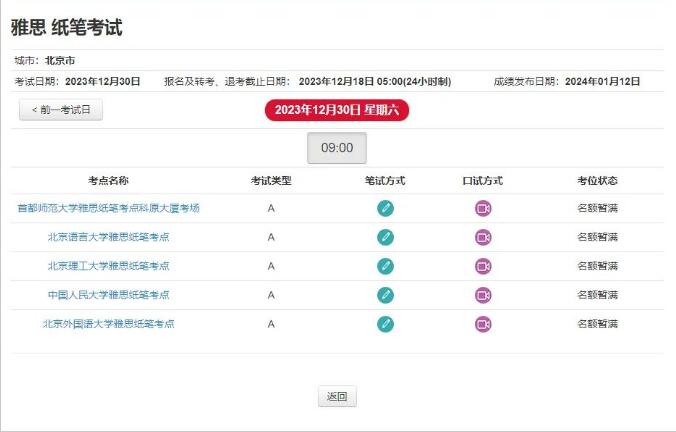Screen dimensions: 676x432
Task: Click exam type A in 首都师范大学 row
Action: [271, 208]
